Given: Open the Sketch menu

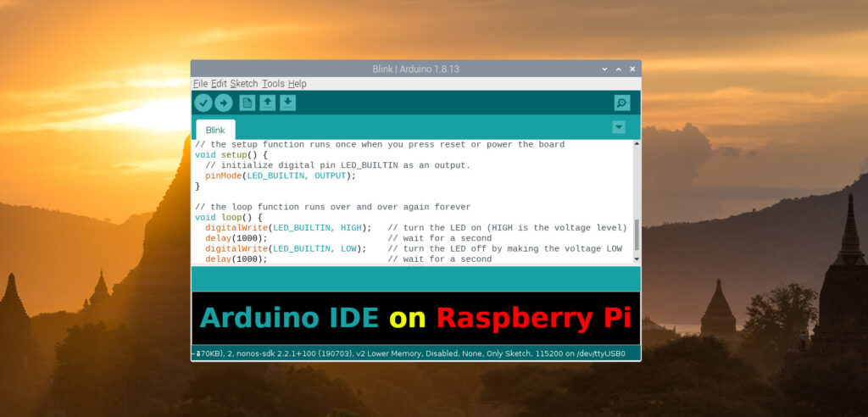Looking at the screenshot, I should click(244, 84).
